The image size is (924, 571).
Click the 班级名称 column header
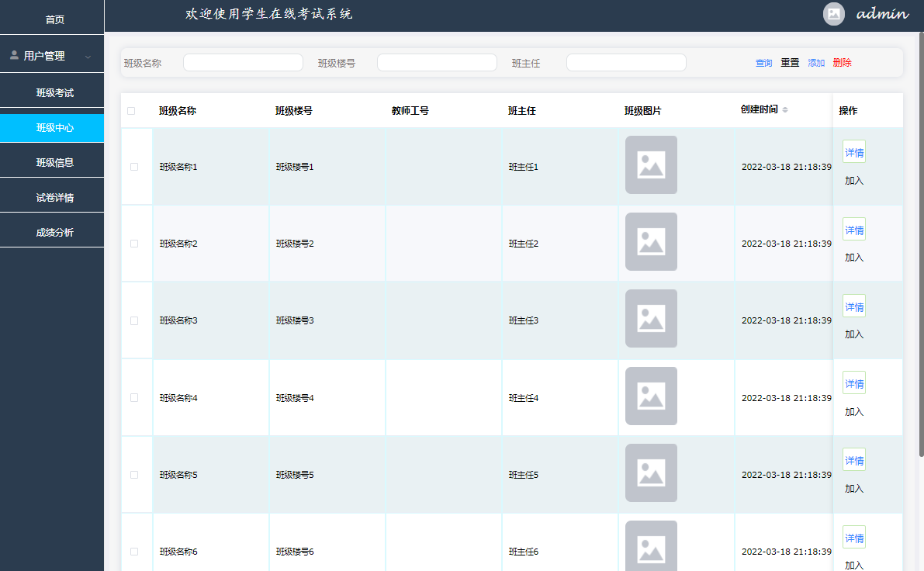pos(178,111)
